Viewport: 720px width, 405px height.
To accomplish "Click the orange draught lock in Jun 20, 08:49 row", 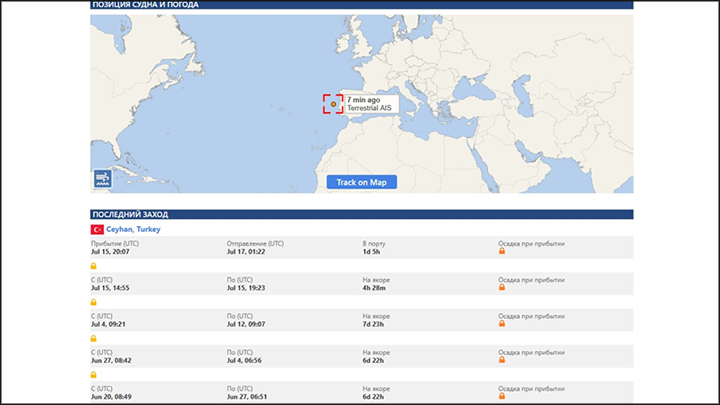I will coord(502,396).
